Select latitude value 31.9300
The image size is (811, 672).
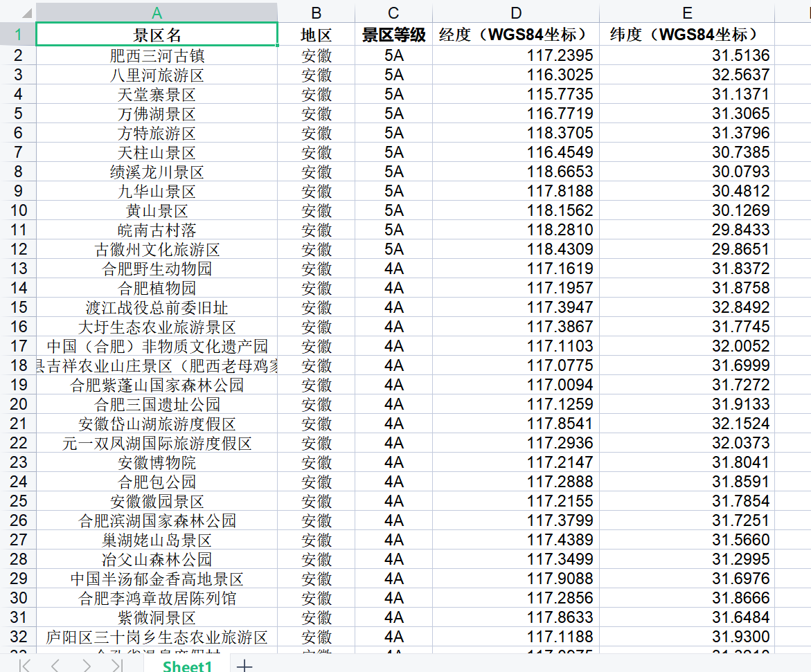point(687,637)
